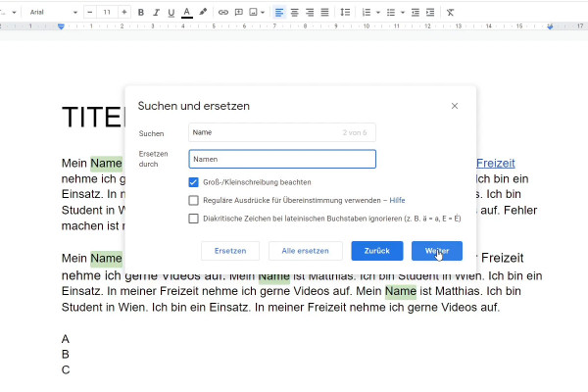Viewport: 588px width, 392px height.
Task: Align text left
Action: pos(279,13)
